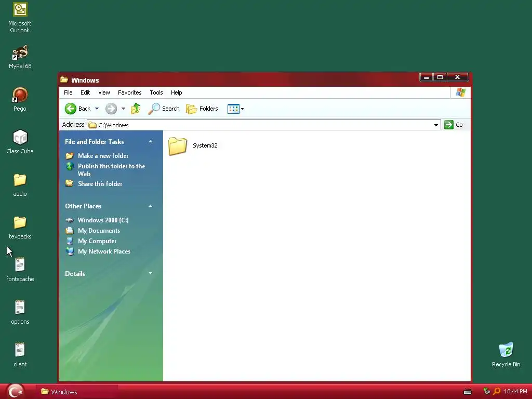
Task: Open the Tools menu
Action: [x=156, y=92]
